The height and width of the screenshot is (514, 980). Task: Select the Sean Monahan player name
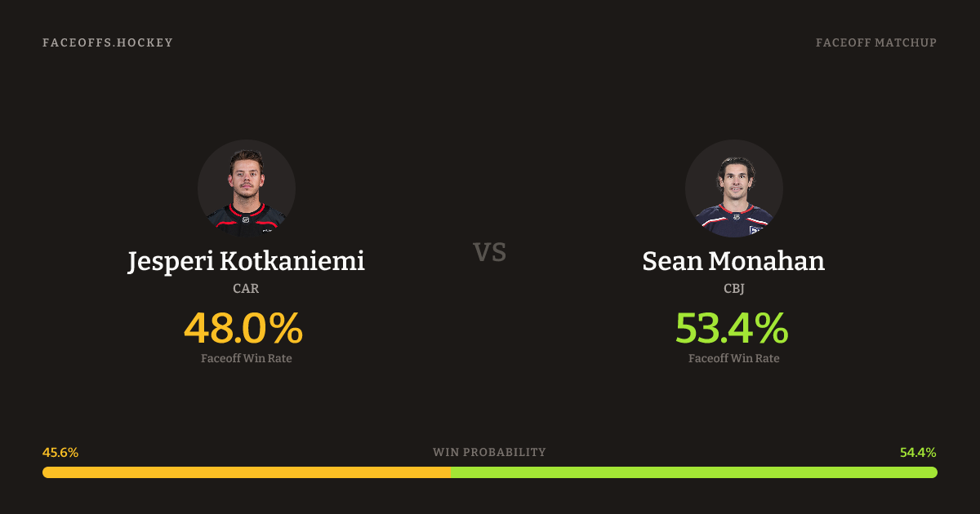click(x=733, y=261)
